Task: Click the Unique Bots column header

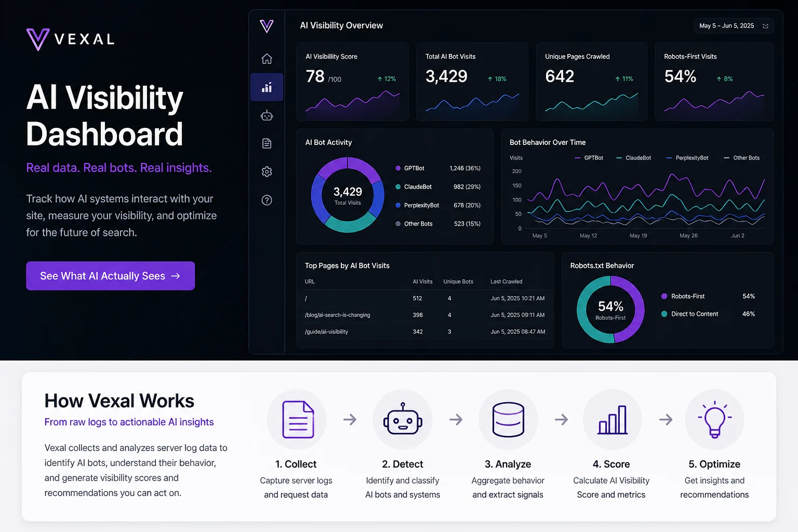Action: [x=458, y=282]
